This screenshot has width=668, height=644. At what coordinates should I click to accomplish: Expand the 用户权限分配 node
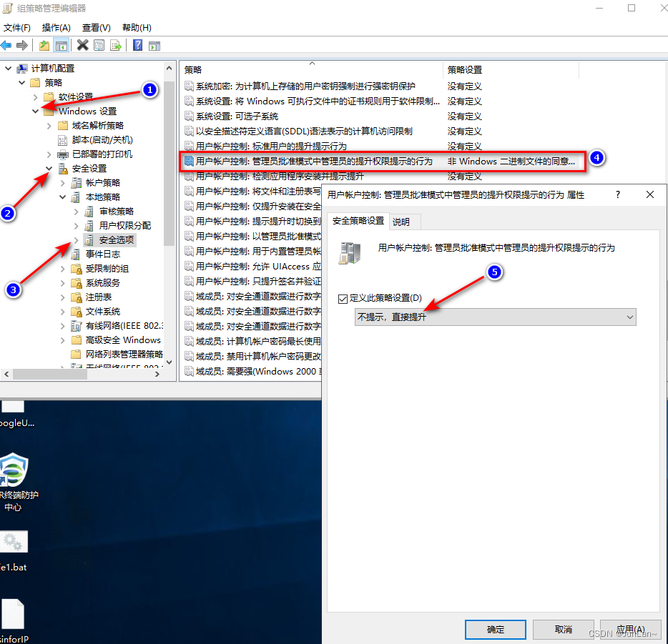click(x=77, y=226)
